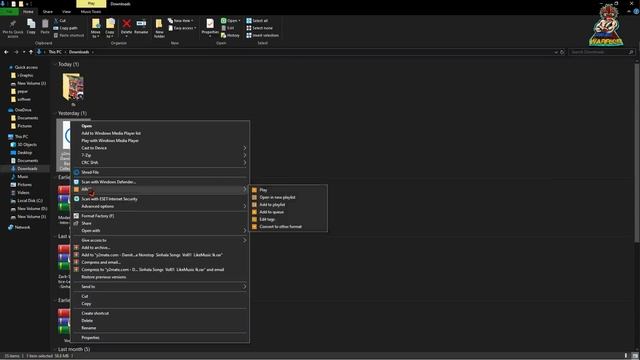Click the folder thumbnail under Today group
The width and height of the screenshot is (640, 360).
tap(73, 87)
